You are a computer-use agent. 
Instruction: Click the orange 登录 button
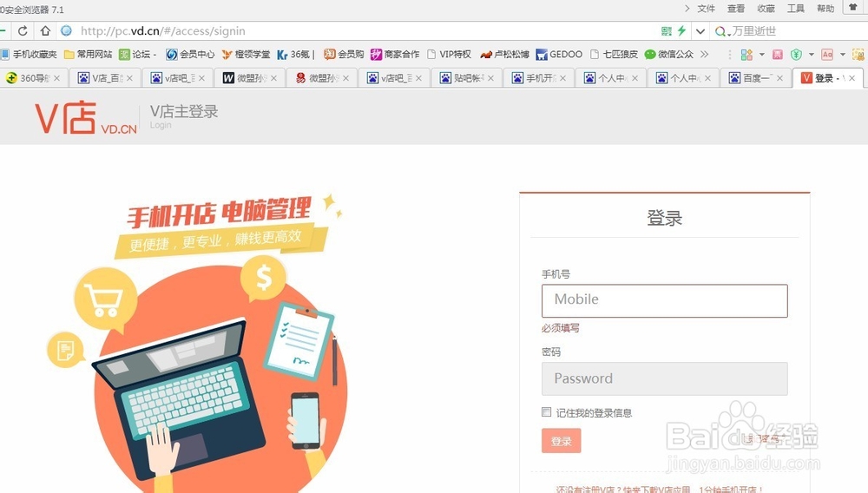tap(562, 440)
